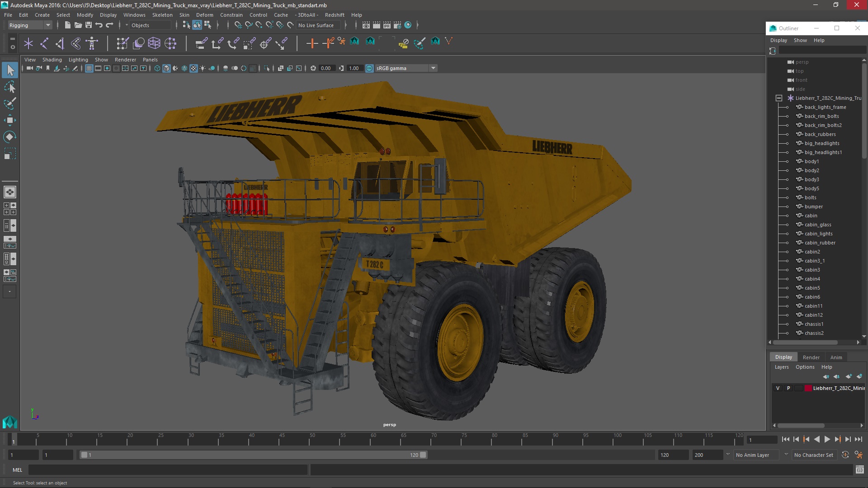Open the viewport Shading menu
868x488 pixels.
(52, 60)
